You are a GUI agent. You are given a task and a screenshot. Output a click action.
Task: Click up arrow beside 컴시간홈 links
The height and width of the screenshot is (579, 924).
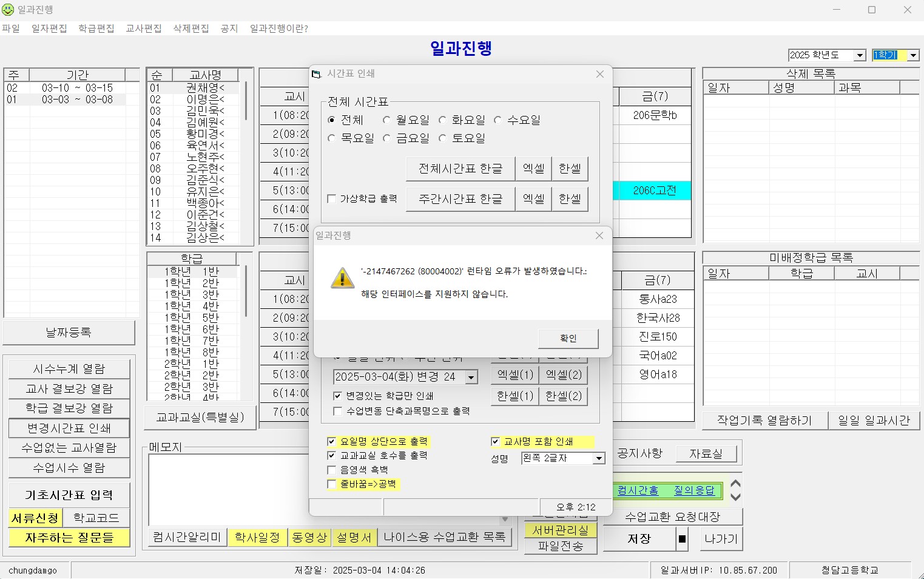735,484
